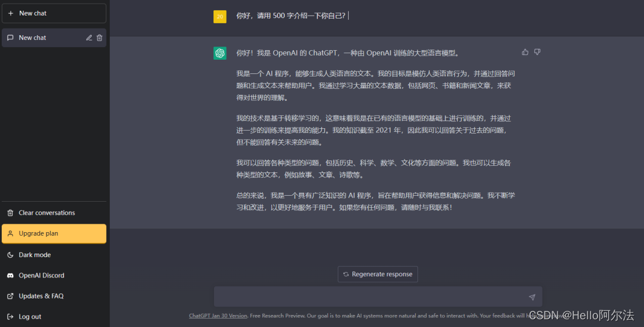Open the OpenAI Discord link
644x327 pixels.
54,275
